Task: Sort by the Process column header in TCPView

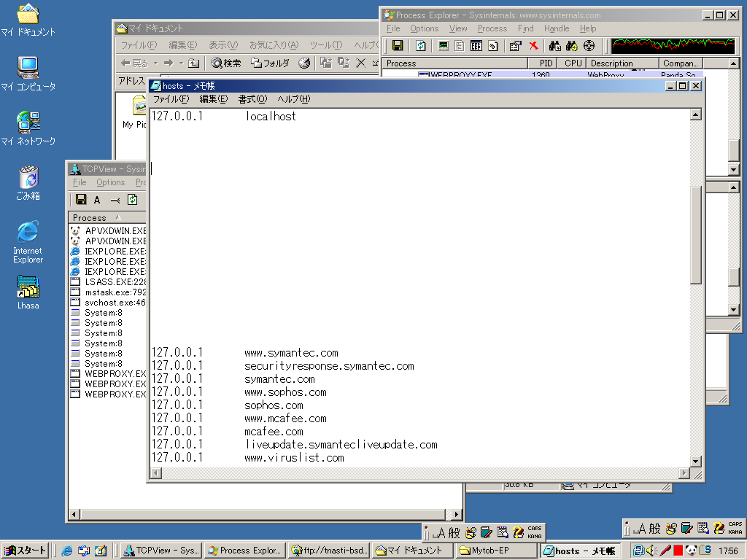Action: point(90,218)
